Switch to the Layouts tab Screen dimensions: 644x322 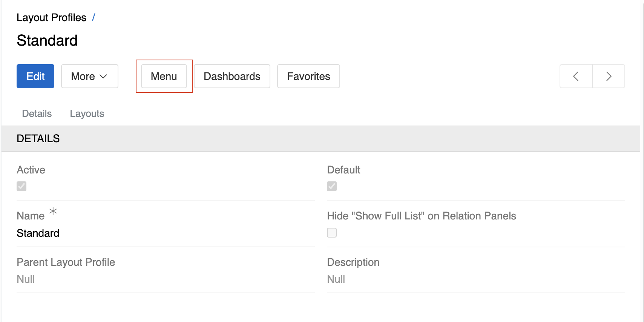tap(87, 113)
